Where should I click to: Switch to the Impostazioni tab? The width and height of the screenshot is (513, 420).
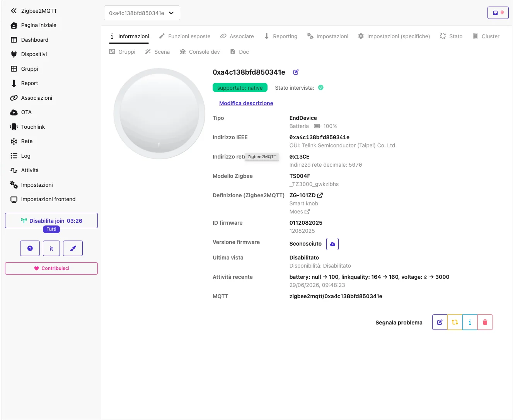tap(328, 36)
